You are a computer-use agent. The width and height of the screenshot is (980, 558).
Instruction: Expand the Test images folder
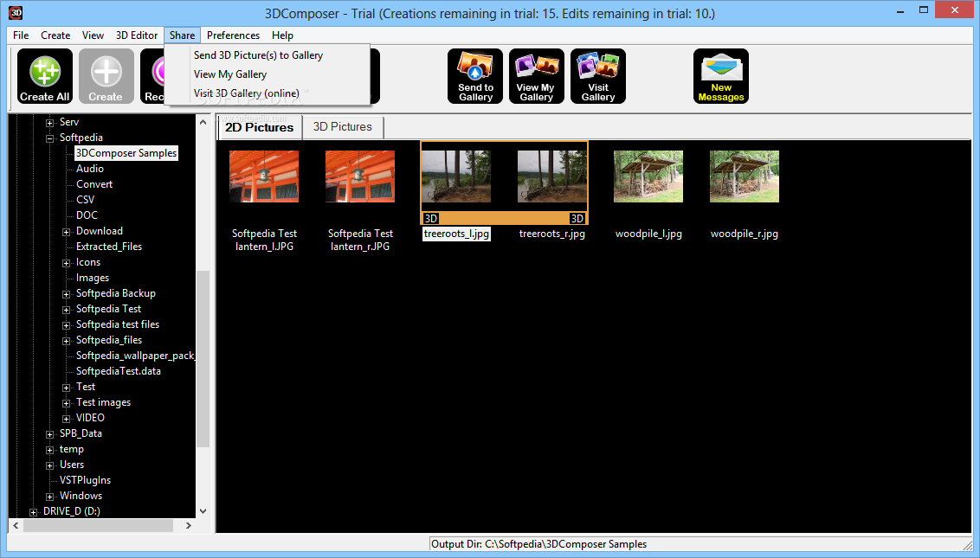66,403
